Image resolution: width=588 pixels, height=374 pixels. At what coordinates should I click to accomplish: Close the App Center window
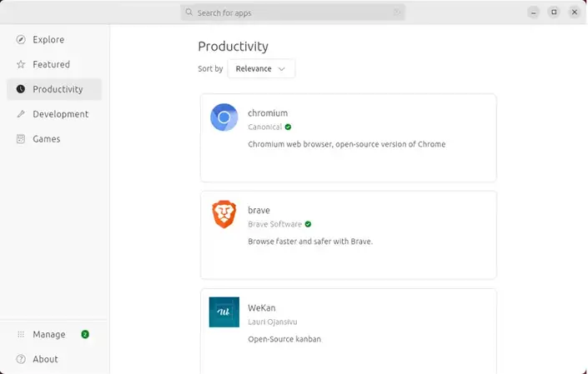(x=575, y=12)
